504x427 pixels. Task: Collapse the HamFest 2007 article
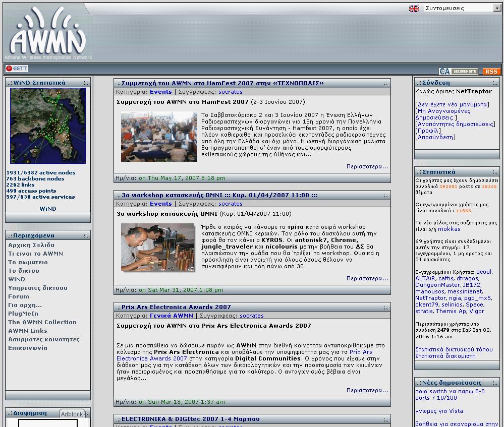386,84
